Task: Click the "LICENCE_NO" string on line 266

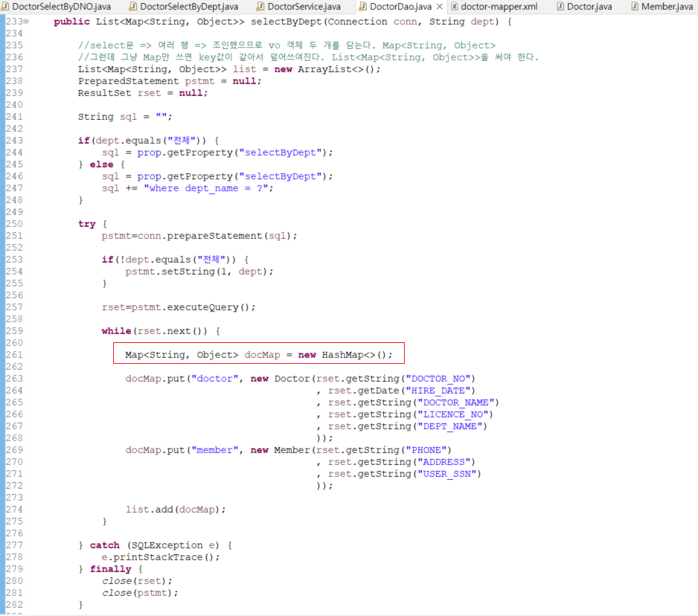Action: (x=452, y=414)
